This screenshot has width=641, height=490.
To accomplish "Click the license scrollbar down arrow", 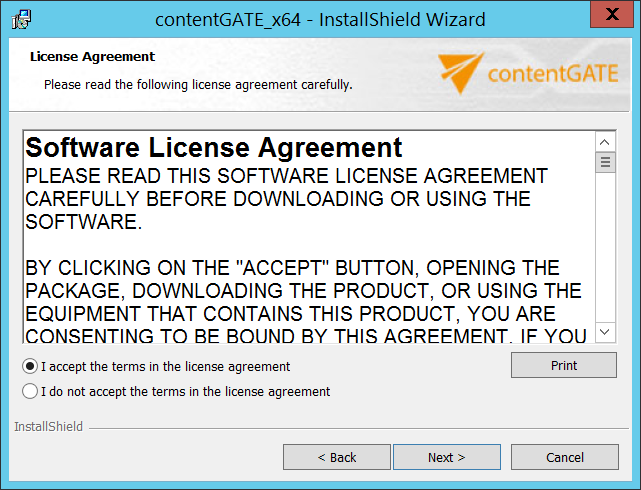I will pos(605,332).
